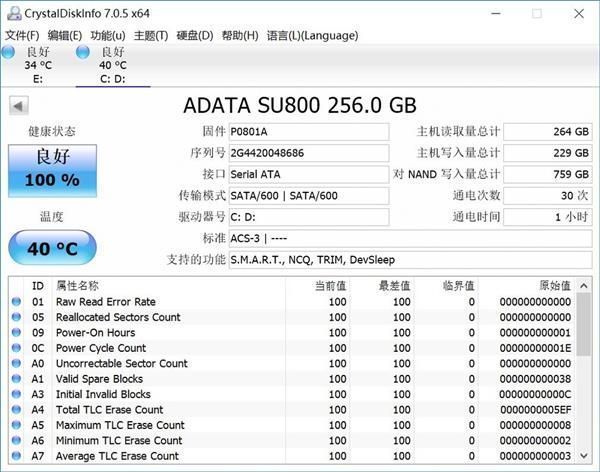Click the serial number field 2G4420048686

pos(309,153)
